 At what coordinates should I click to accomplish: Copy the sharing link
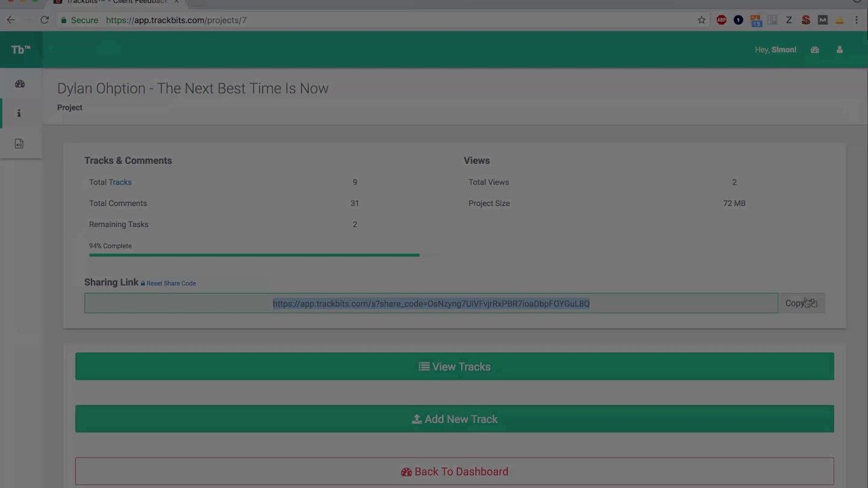(801, 303)
